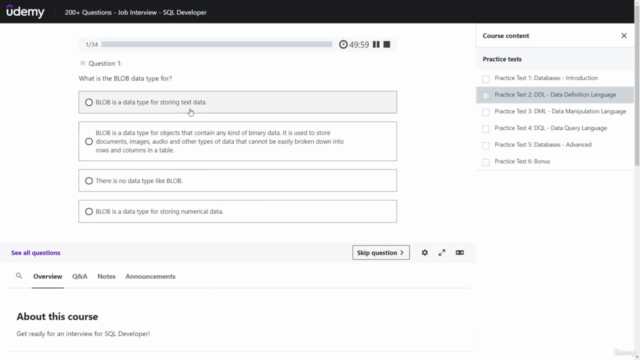Switch to the Q&A tab
Viewport: 640px width, 360px height.
click(80, 276)
